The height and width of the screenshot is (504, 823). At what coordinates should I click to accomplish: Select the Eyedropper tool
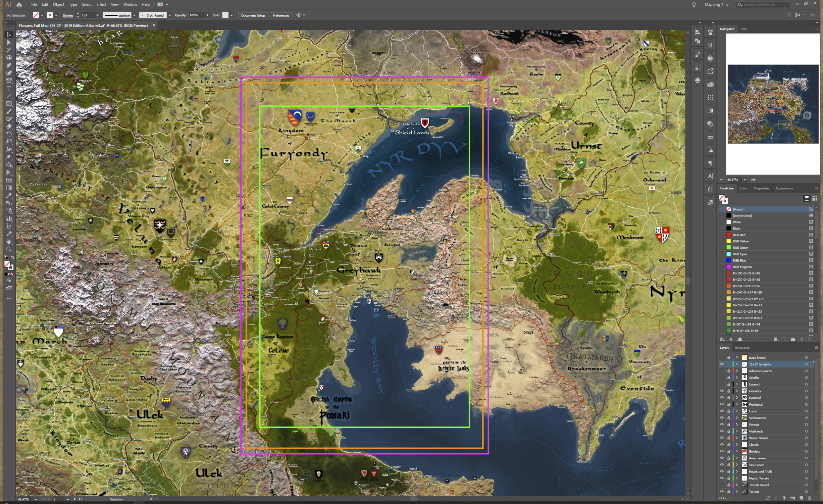(x=9, y=196)
